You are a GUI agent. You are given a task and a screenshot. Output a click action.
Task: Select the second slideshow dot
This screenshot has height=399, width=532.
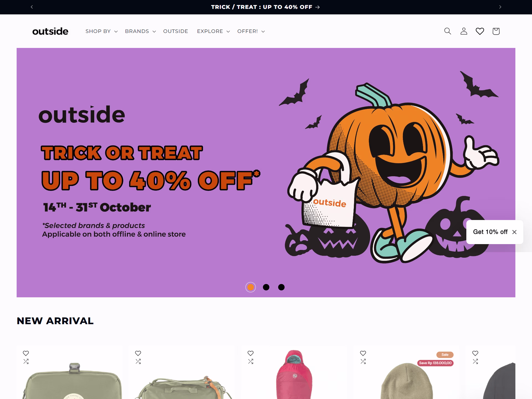(x=266, y=287)
